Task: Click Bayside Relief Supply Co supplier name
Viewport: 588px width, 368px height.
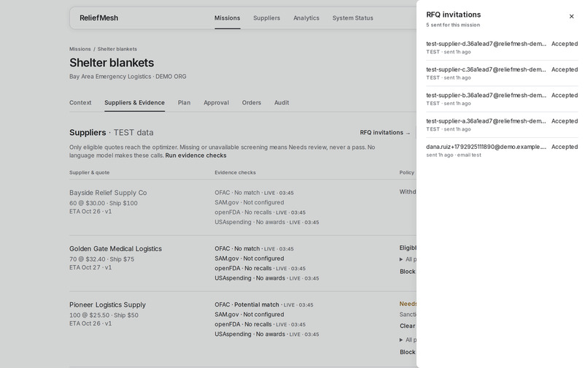Action: point(108,193)
